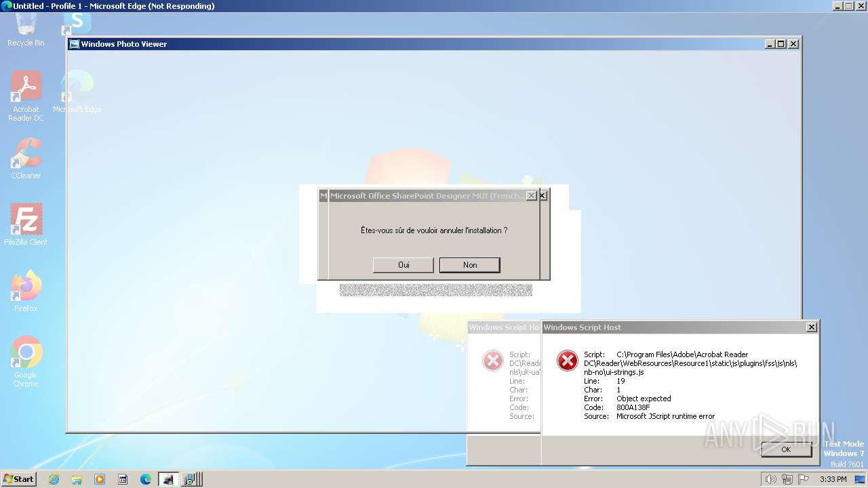
Task: Minimize the Microsoft Edge window
Action: pos(837,5)
